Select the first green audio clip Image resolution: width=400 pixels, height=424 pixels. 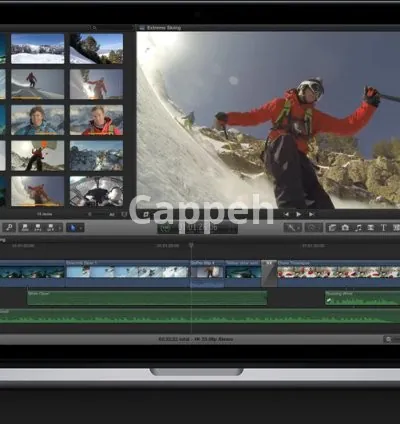point(147,298)
